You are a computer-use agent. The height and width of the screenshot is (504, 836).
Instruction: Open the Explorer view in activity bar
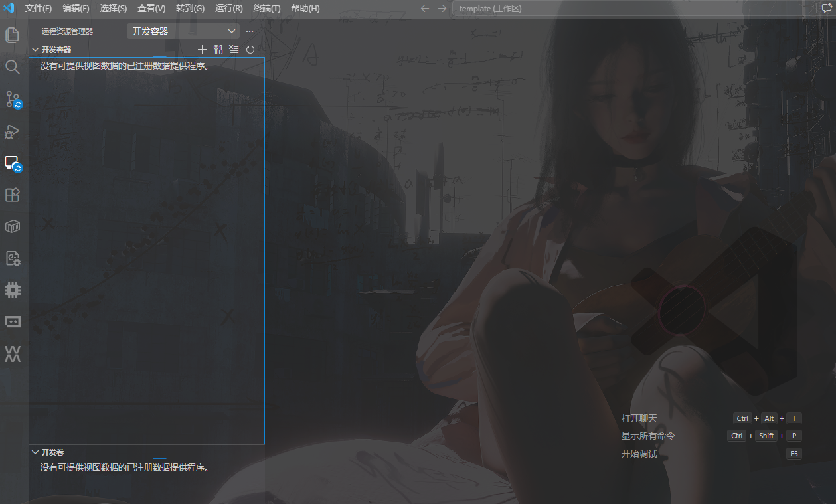point(13,35)
